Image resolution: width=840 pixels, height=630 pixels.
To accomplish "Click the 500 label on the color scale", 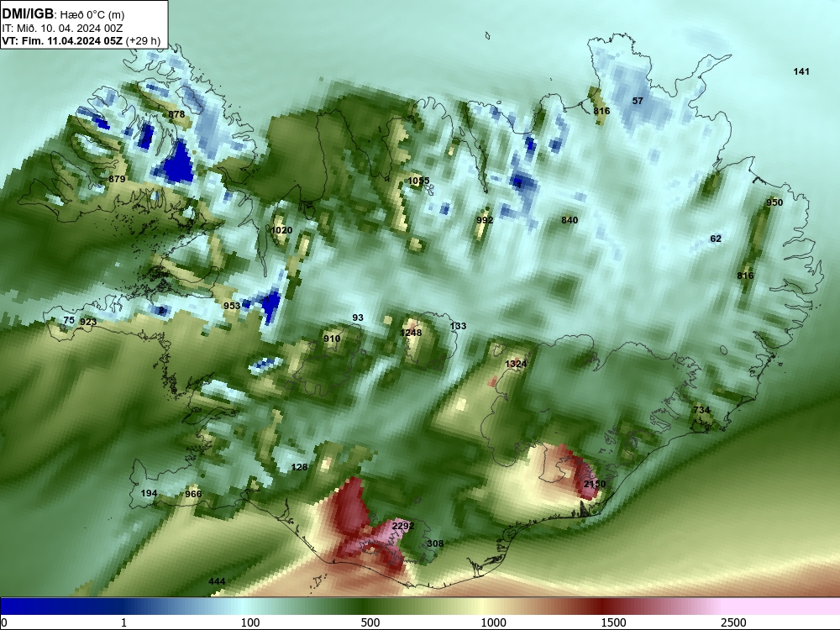I will click(370, 622).
